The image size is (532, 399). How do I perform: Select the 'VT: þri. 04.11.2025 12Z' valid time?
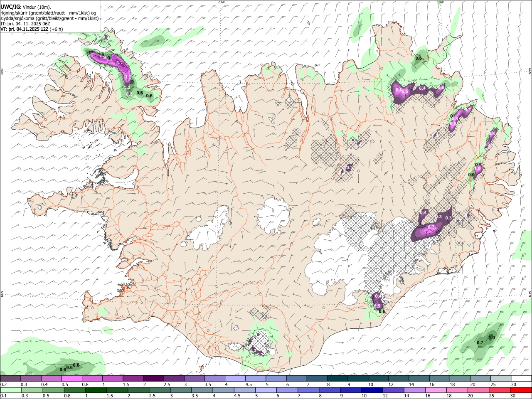click(x=25, y=29)
